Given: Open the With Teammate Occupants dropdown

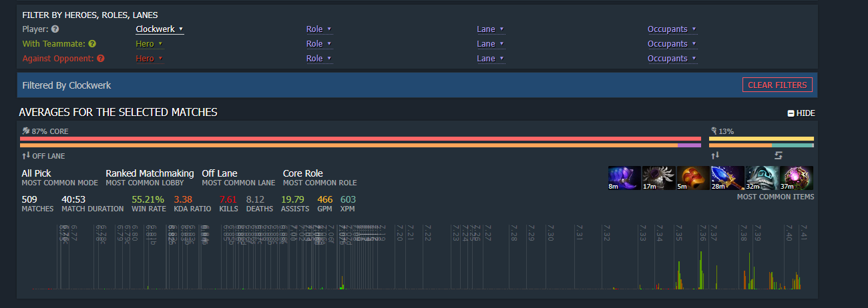Looking at the screenshot, I should point(672,43).
